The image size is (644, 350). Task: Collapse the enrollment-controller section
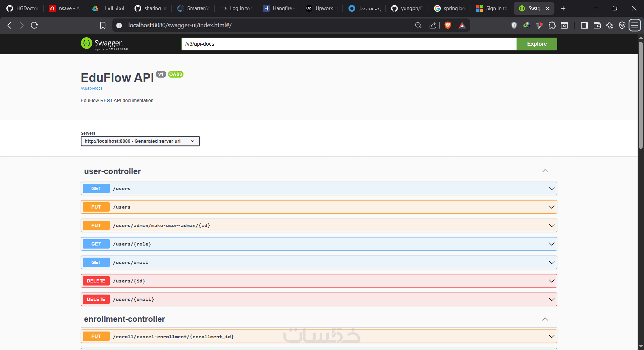[x=545, y=319]
